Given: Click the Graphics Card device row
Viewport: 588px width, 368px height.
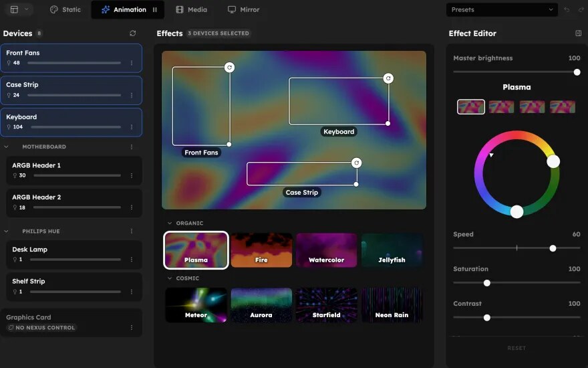Looking at the screenshot, I should (71, 323).
